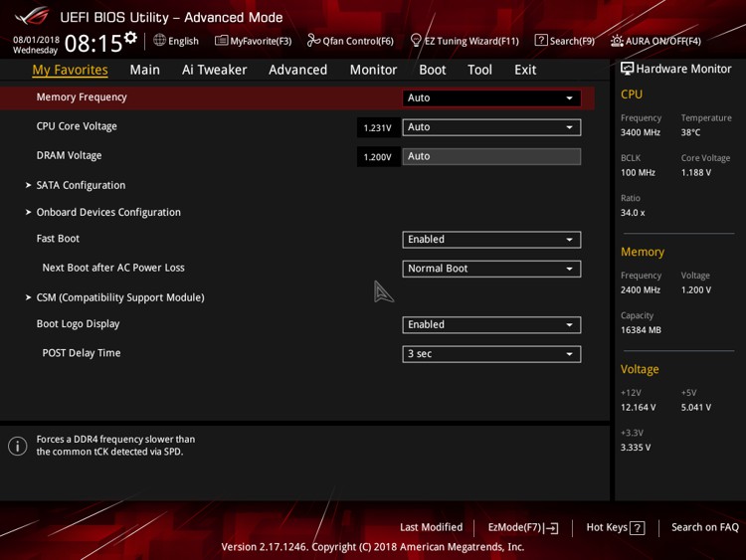746x560 pixels.
Task: Click the 3400 MHz CPU frequency value
Action: coord(641,132)
